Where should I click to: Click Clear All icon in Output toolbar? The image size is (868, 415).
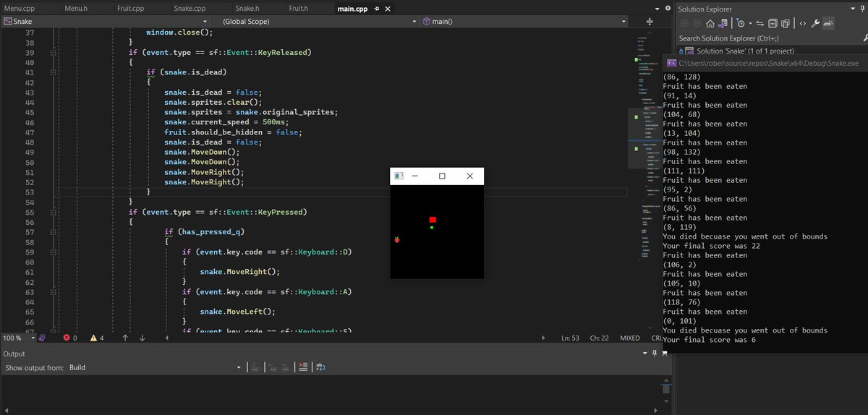coord(303,368)
